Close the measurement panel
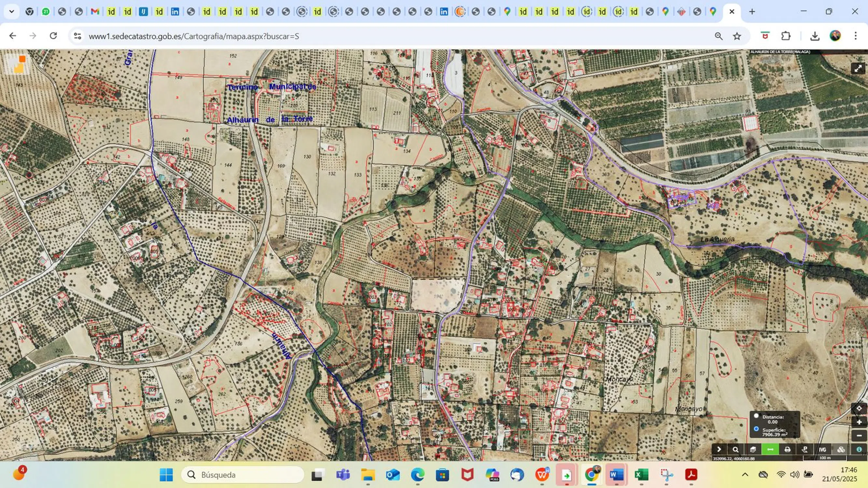This screenshot has width=868, height=488. click(796, 414)
